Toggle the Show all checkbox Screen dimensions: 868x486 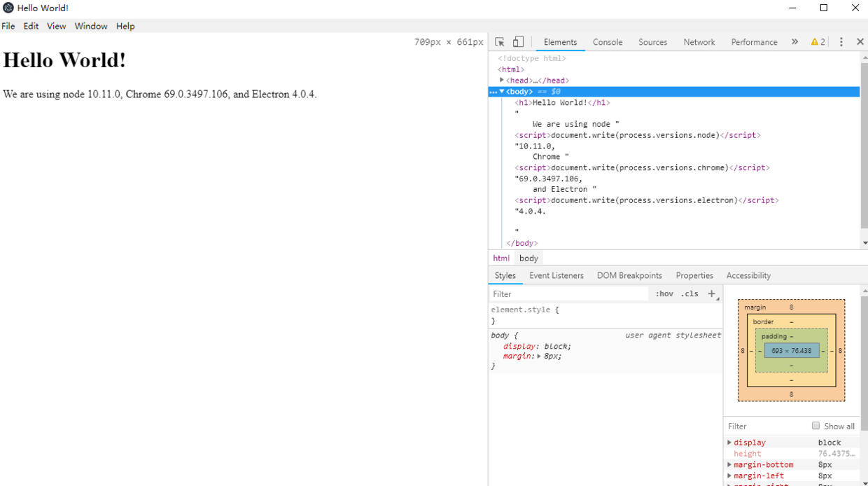(815, 426)
